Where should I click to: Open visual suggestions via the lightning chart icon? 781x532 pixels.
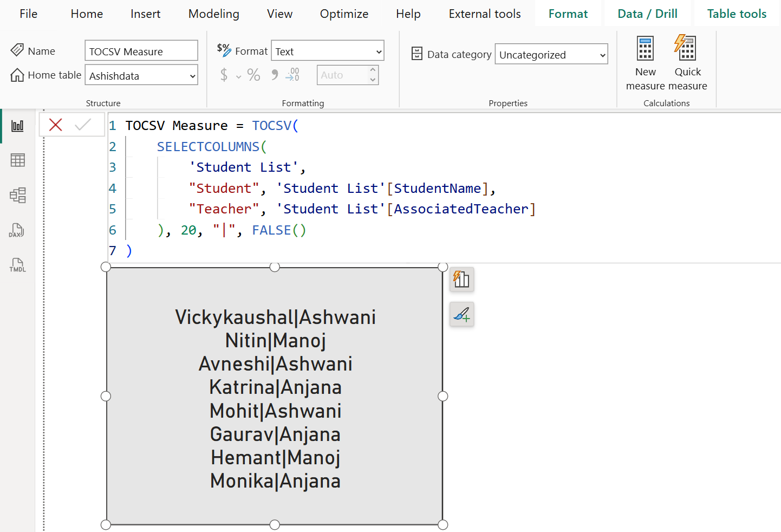pos(461,280)
